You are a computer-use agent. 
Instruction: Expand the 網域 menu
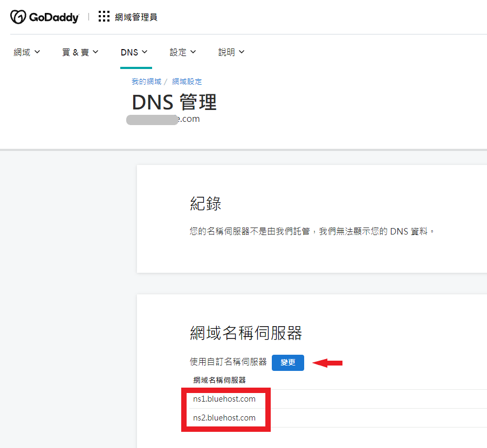[27, 52]
